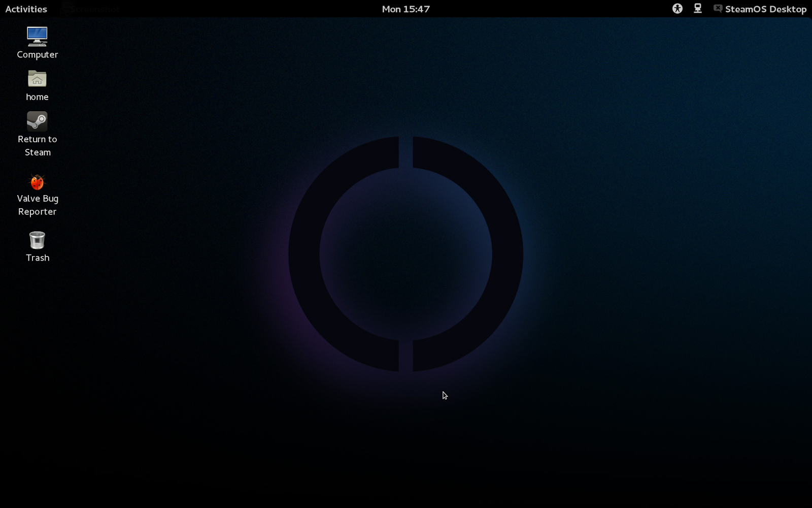Screen dimensions: 812x508
Task: Click the Trash label text
Action: coord(38,258)
